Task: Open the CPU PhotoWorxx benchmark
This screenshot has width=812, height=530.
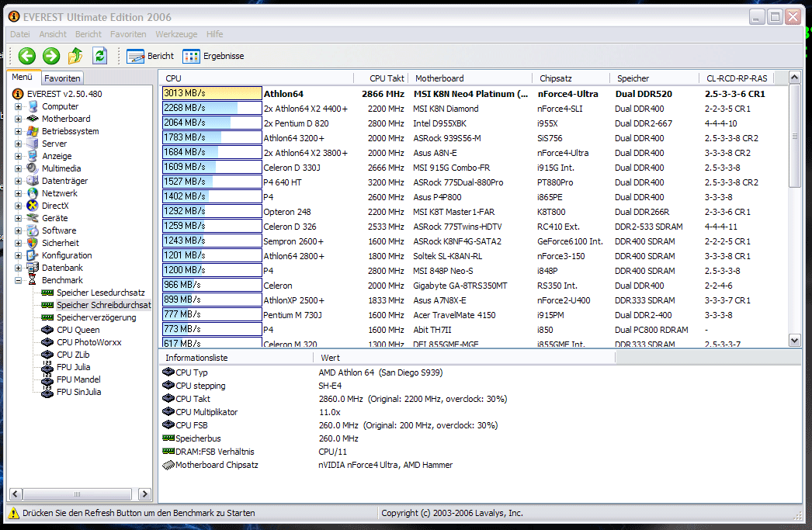Action: 89,342
